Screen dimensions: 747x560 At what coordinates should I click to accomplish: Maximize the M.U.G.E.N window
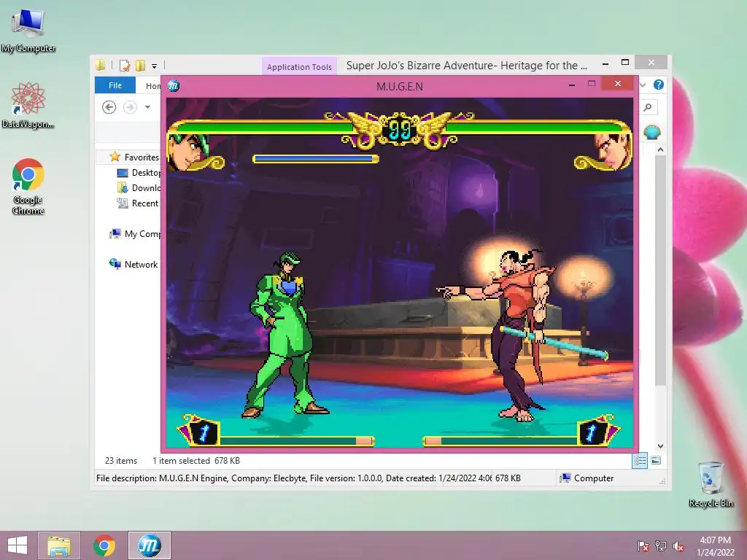point(591,84)
